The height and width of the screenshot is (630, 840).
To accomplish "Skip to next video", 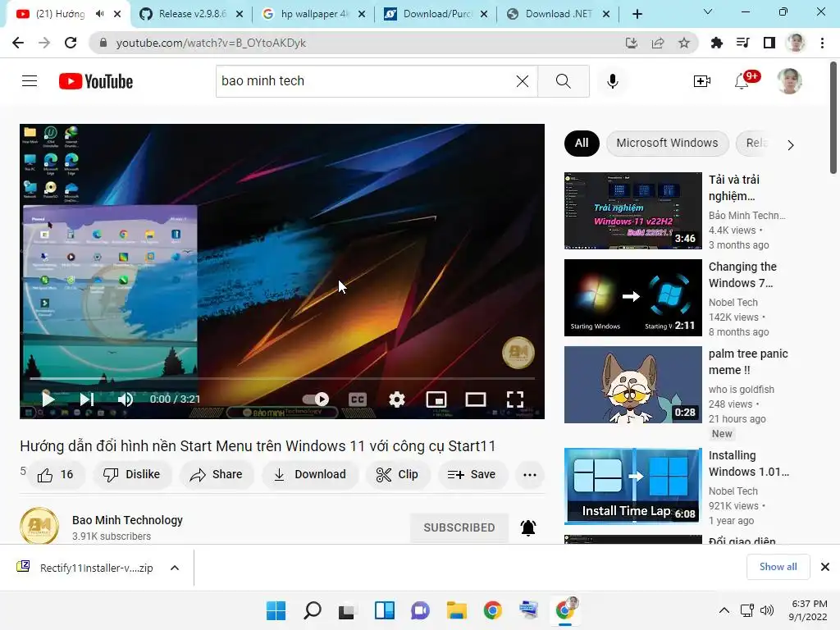I will click(x=87, y=399).
